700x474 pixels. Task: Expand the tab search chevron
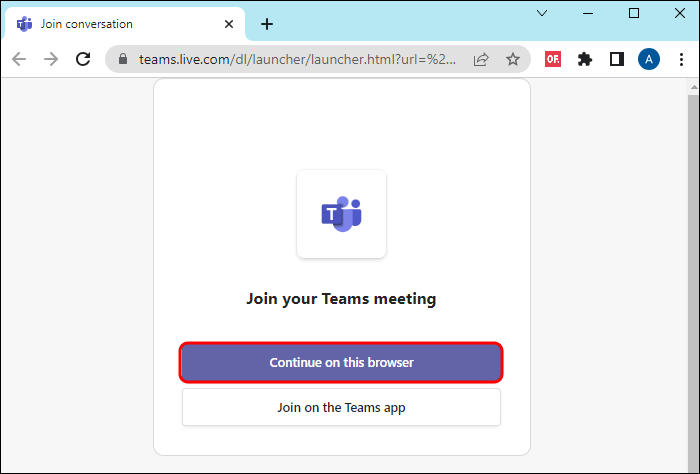[x=542, y=14]
